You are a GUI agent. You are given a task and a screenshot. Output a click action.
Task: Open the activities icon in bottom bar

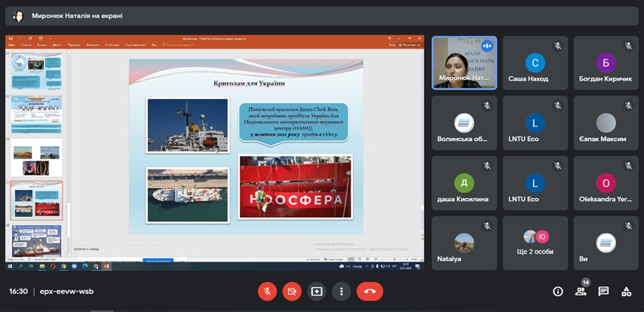point(626,291)
